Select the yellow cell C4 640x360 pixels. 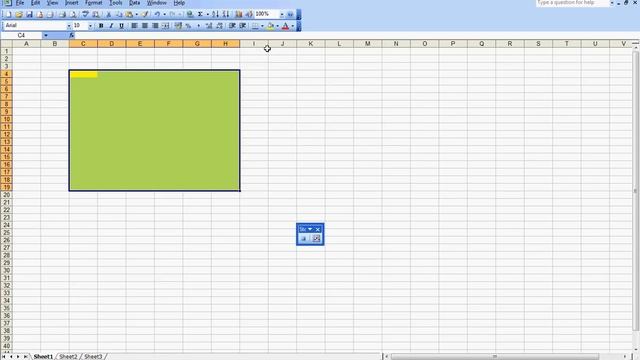click(83, 74)
